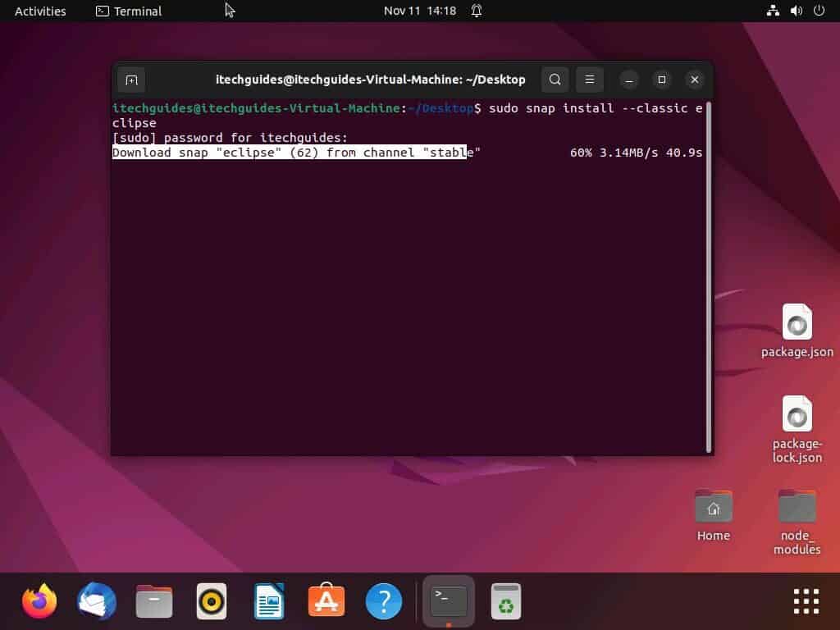The image size is (840, 630).
Task: Click the network status icon
Action: [x=773, y=11]
